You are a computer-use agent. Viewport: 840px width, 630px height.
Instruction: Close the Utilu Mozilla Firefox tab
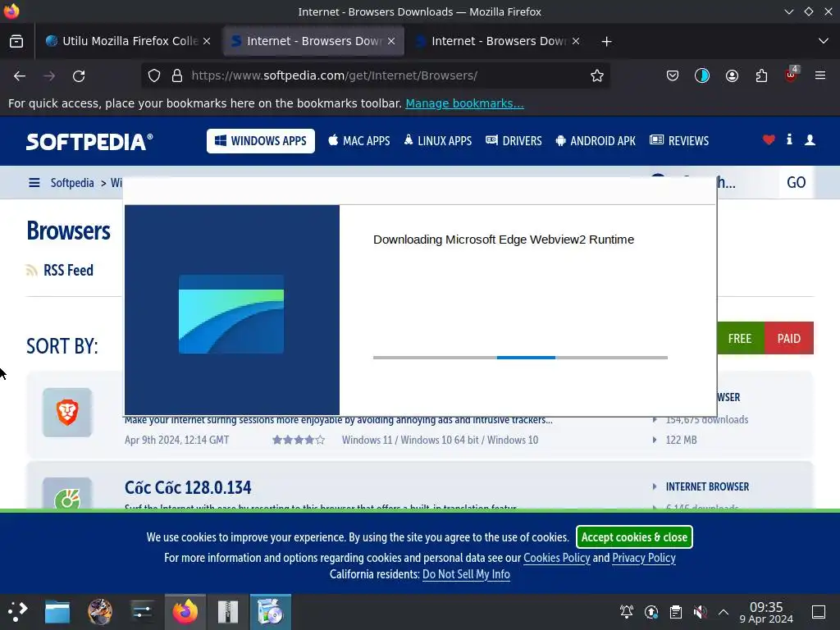click(x=207, y=41)
